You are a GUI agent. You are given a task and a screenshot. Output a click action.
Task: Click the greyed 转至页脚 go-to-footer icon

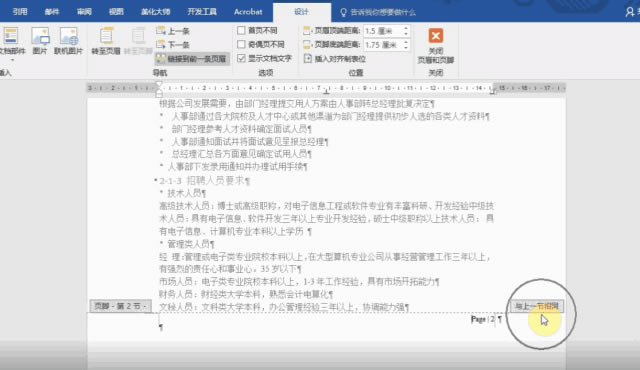138,41
